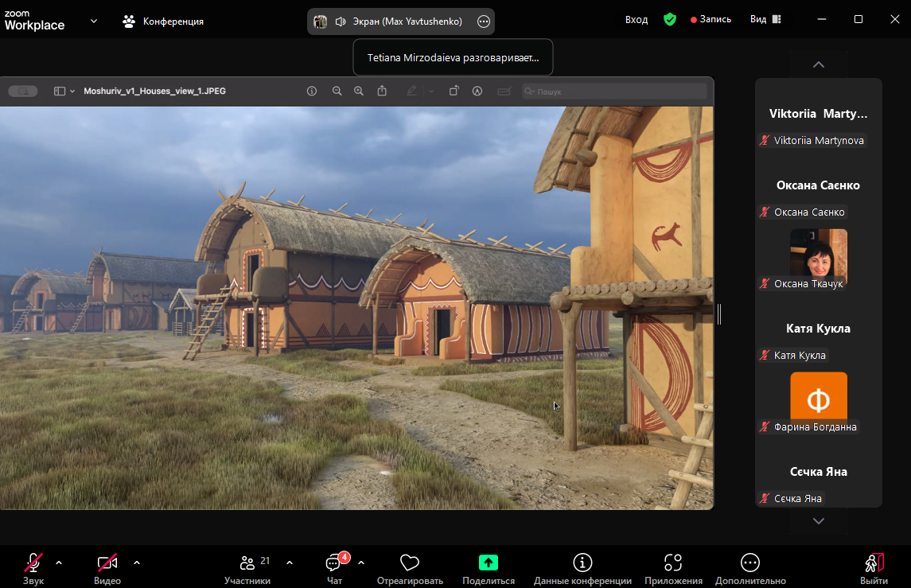Open the Конференция tab
Screen dimensions: 911x588
click(x=163, y=21)
